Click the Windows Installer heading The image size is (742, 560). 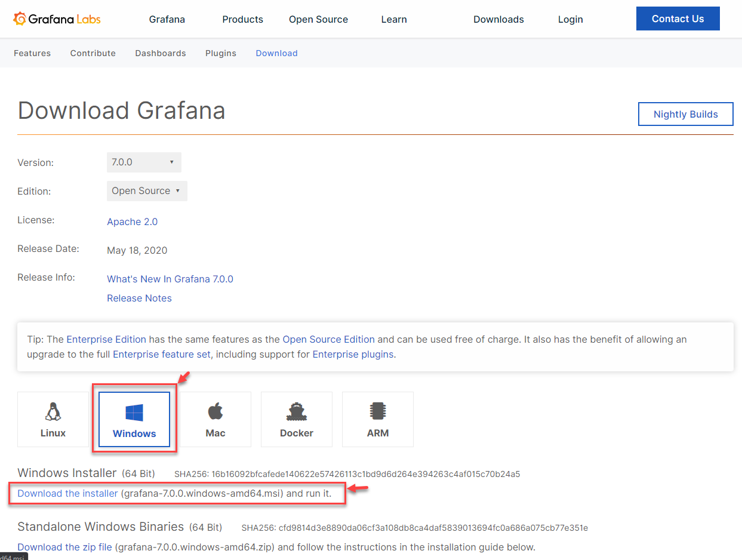[x=67, y=473]
